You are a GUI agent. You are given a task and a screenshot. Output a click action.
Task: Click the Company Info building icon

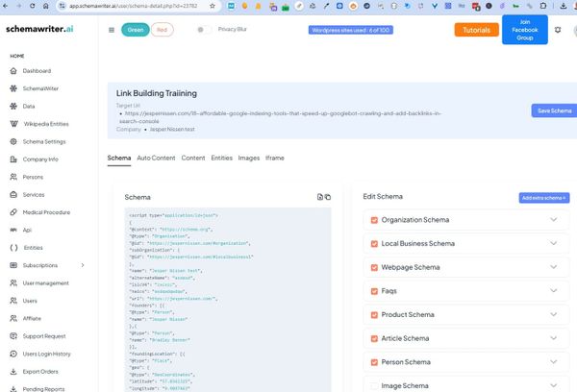point(13,159)
